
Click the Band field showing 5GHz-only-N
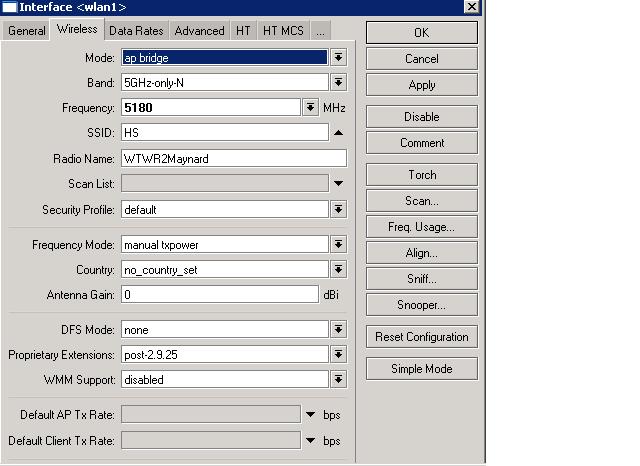tap(224, 83)
